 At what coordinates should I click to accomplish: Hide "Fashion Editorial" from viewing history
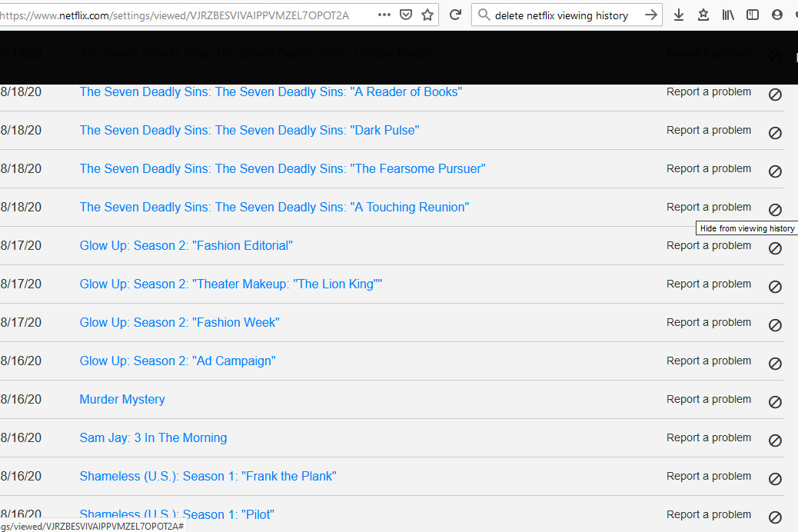[775, 248]
